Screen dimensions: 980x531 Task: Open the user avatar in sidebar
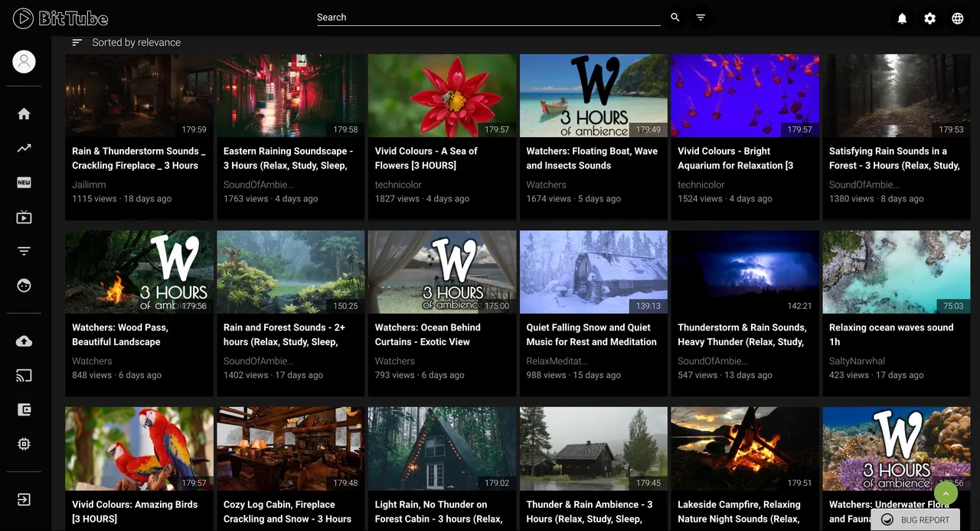24,61
